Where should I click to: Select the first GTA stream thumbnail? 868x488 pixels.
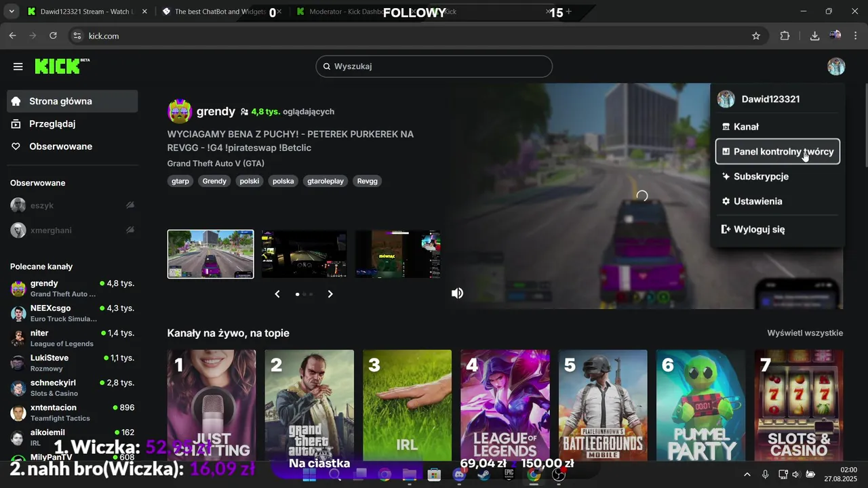211,254
